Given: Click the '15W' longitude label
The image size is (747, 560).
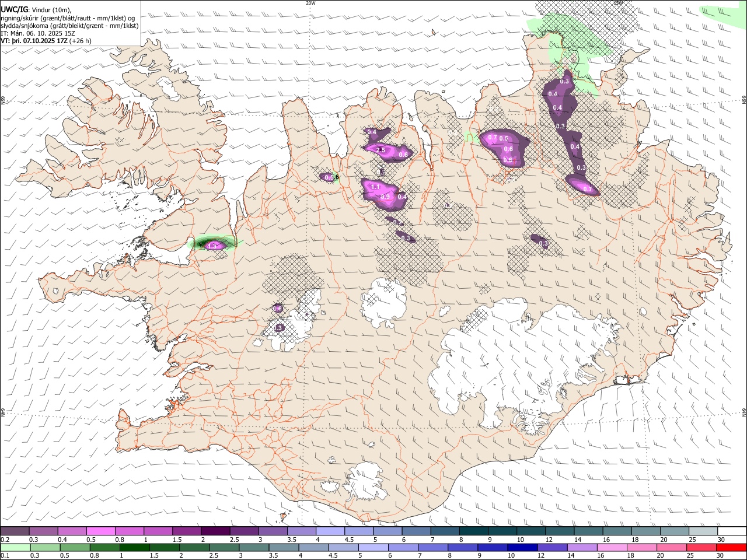Looking at the screenshot, I should pos(617,3).
